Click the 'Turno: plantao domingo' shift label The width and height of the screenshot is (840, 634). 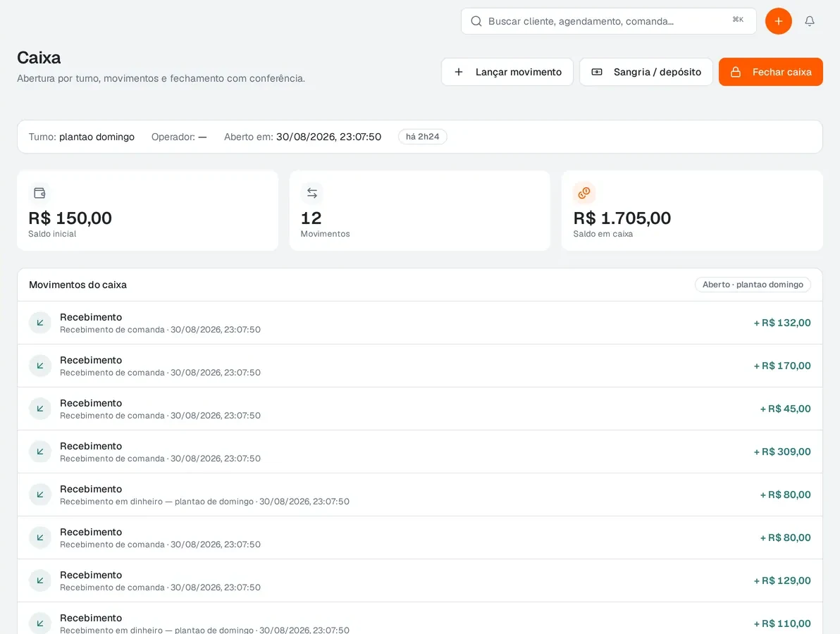click(x=82, y=137)
